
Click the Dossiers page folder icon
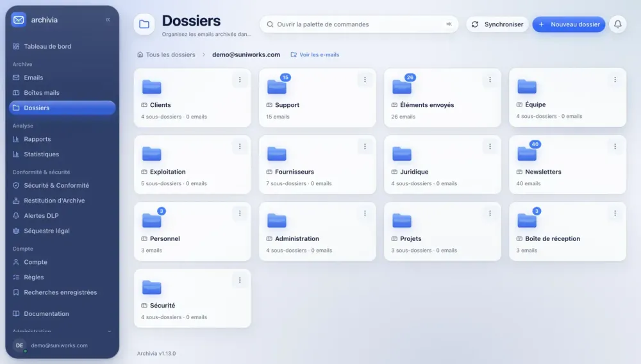144,24
